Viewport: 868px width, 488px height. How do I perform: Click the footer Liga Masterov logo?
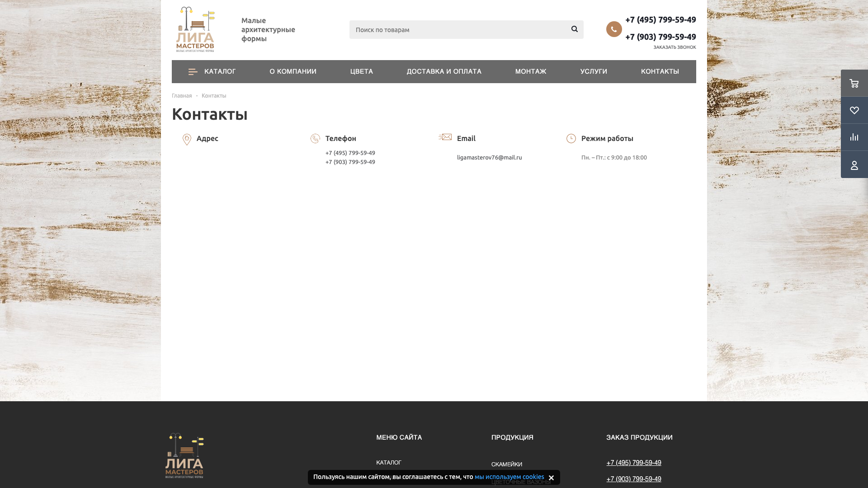click(184, 455)
